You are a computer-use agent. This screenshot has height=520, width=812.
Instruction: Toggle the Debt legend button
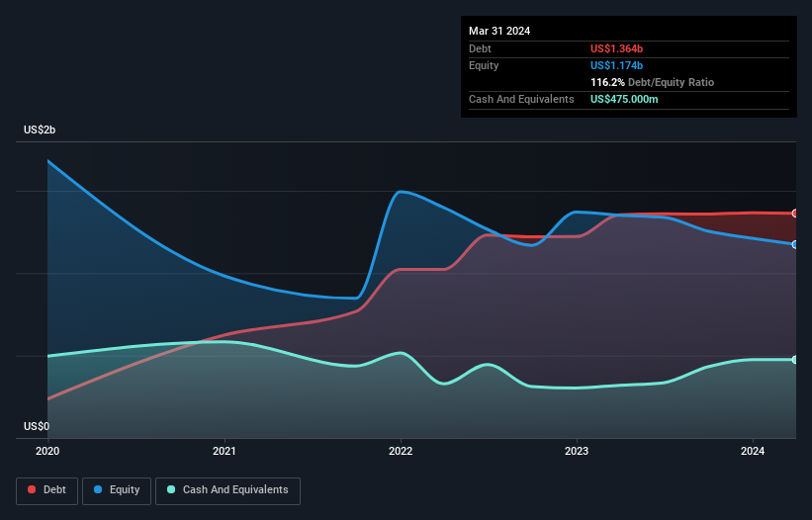click(47, 490)
